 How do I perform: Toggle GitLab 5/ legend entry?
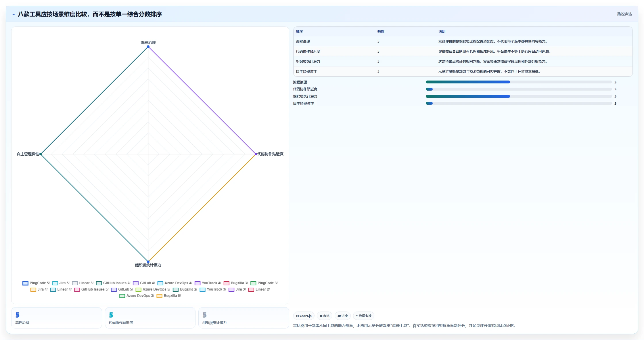coord(122,289)
